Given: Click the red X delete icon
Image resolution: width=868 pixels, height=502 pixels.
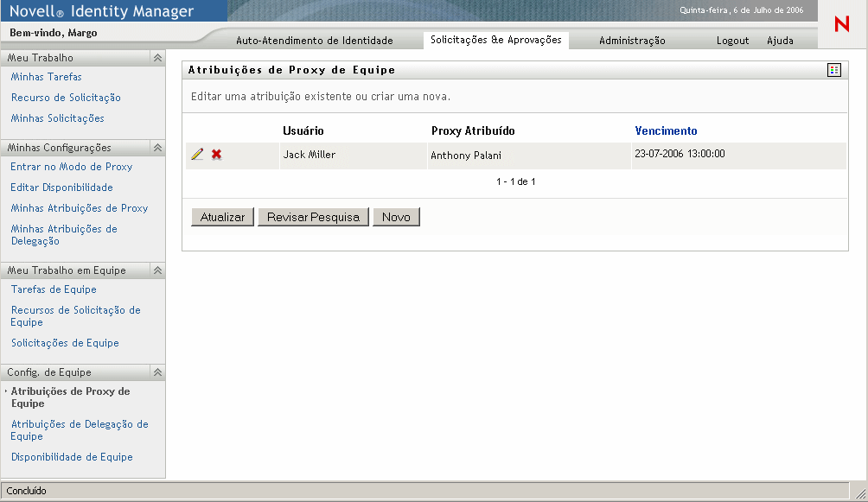Looking at the screenshot, I should tap(217, 155).
